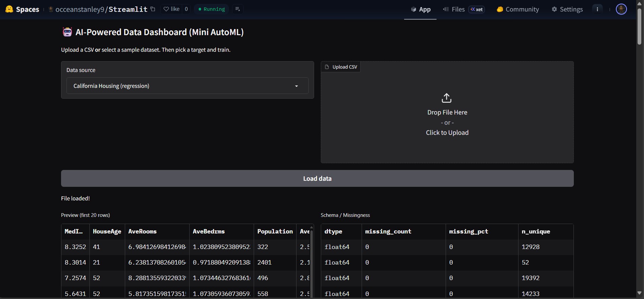Select the n_unique cell 19392
This screenshot has height=299, width=644.
coord(546,278)
